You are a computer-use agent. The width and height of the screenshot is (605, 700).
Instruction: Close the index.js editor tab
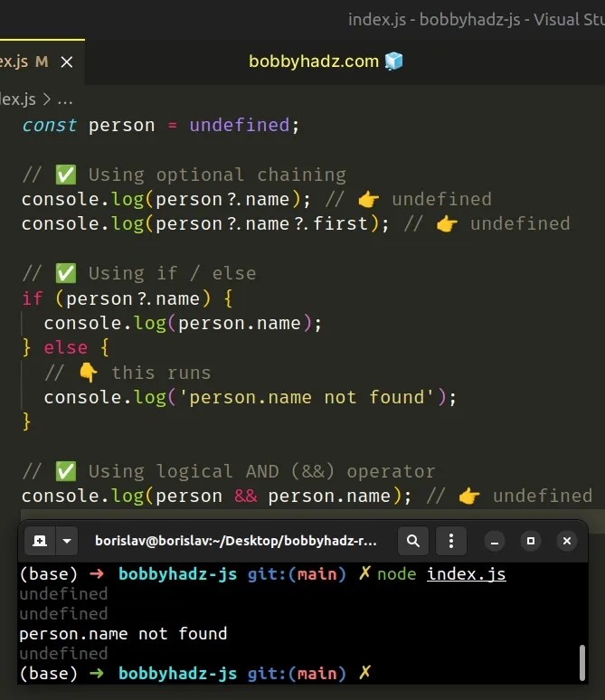(67, 61)
